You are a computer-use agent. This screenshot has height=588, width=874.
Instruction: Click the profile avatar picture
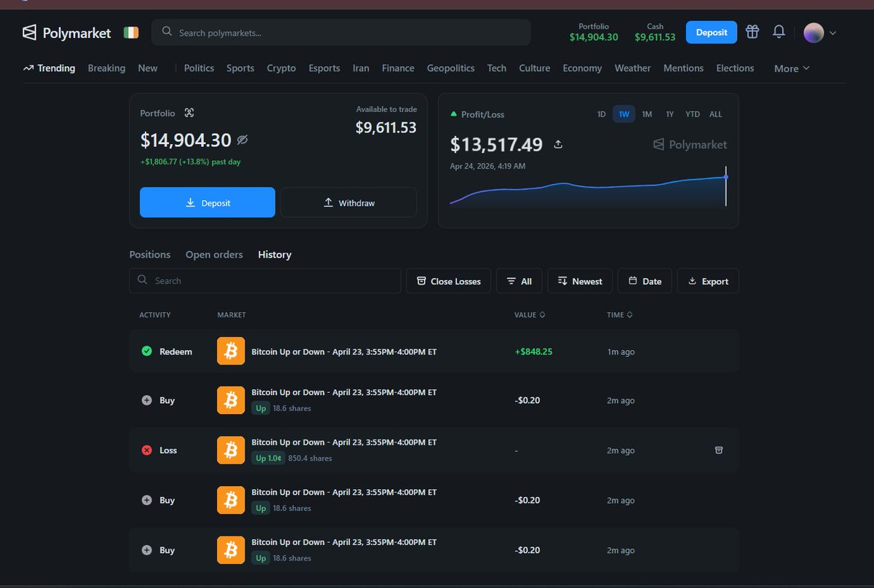pos(814,32)
